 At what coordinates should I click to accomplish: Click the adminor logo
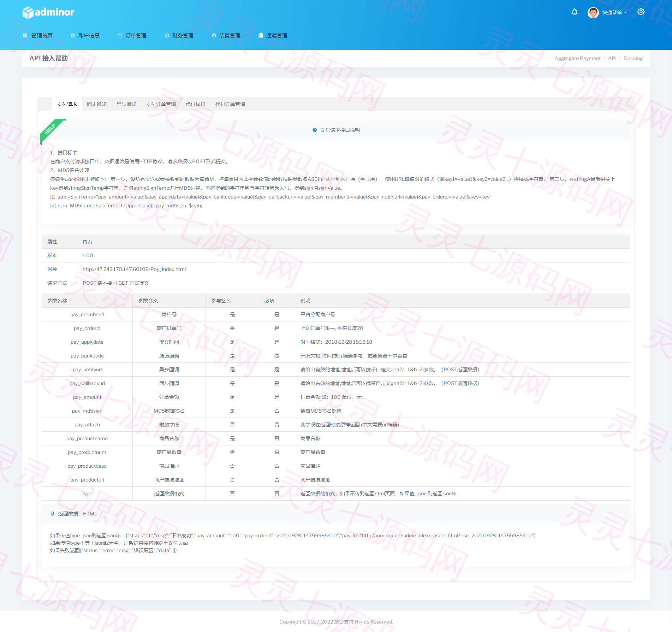(x=48, y=12)
